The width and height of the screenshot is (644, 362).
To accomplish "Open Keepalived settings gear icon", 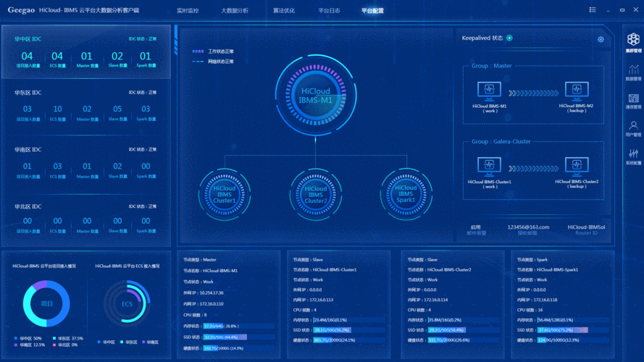I will [x=601, y=39].
